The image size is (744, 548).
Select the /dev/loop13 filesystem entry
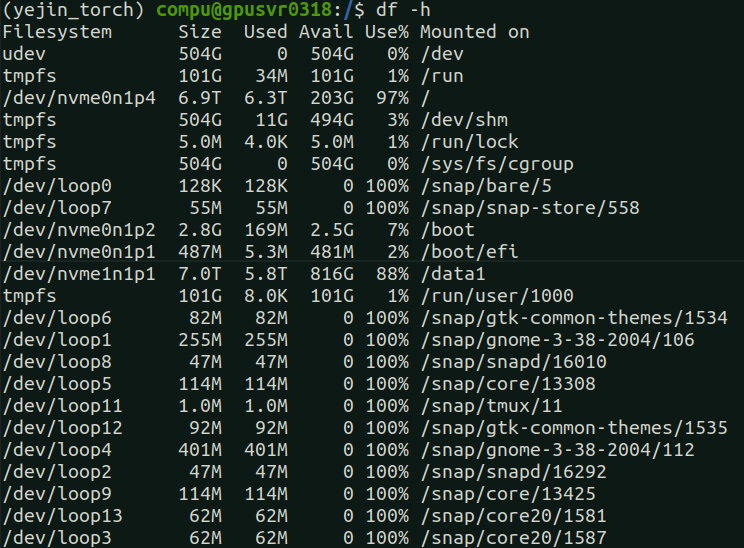(x=63, y=516)
